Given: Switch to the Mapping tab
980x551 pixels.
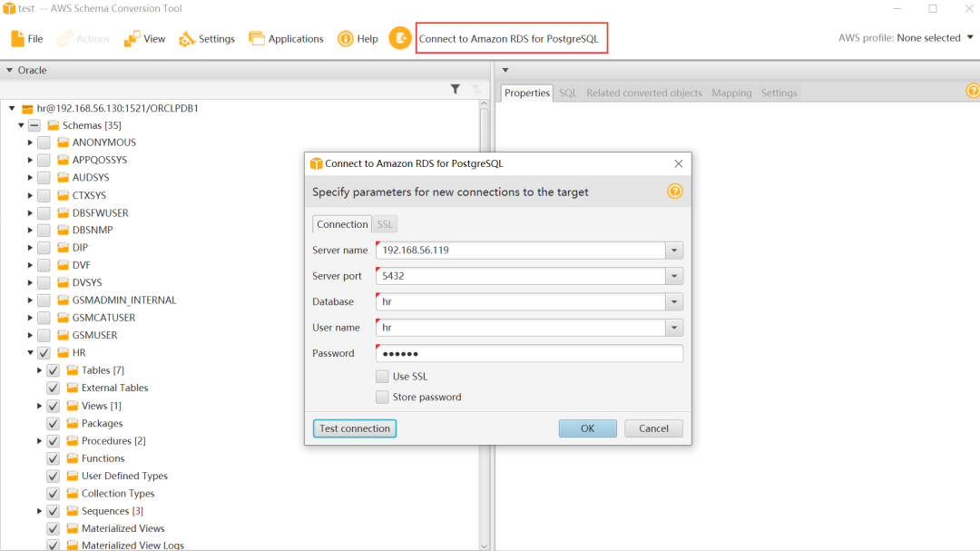Looking at the screenshot, I should [731, 93].
